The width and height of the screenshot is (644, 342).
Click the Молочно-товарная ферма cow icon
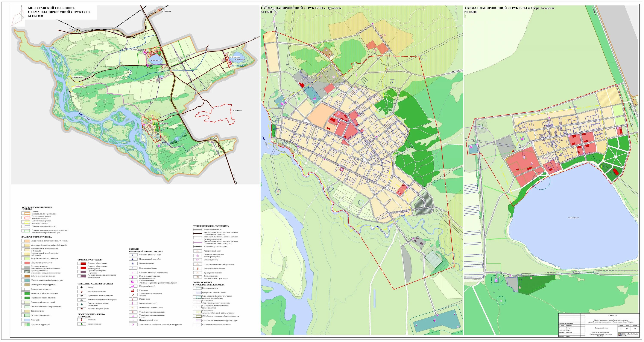82,309
